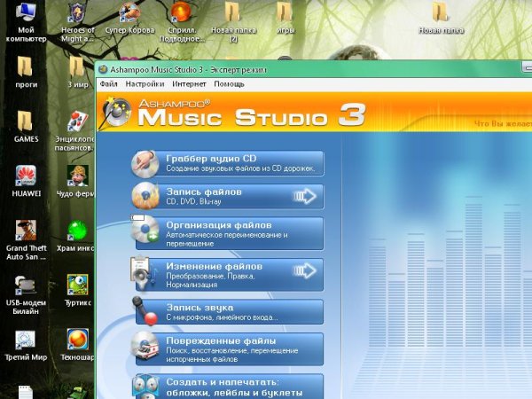This screenshot has height=399, width=532.
Task: Select the Новая папка (2) folder
Action: pyautogui.click(x=233, y=22)
